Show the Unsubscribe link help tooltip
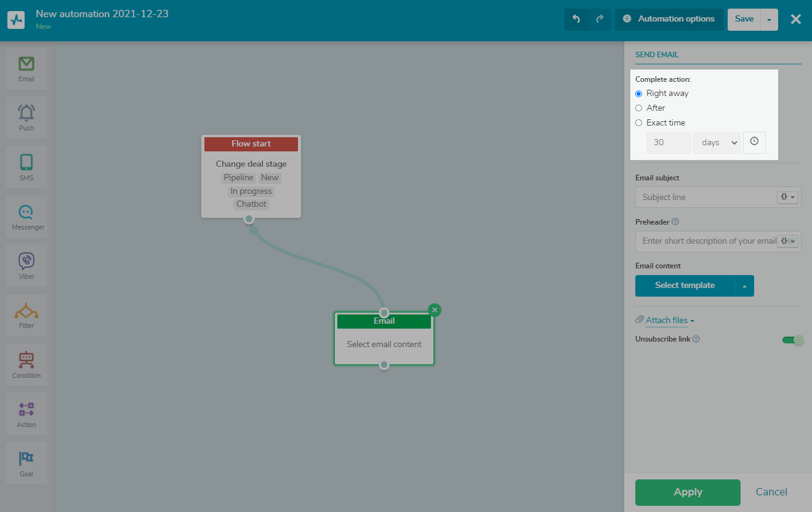Viewport: 812px width, 512px height. (696, 339)
